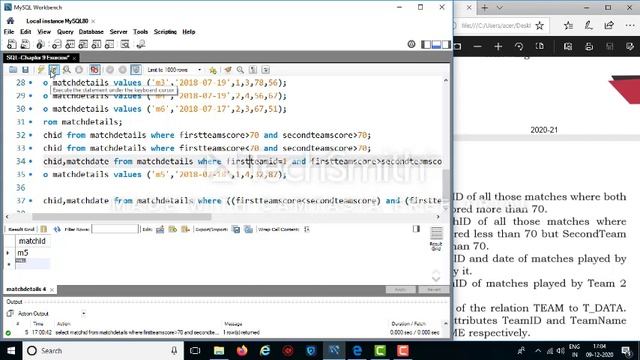Click the editor vertical scrollbar up arrow
Viewport: 640px width, 360px height.
click(x=446, y=80)
